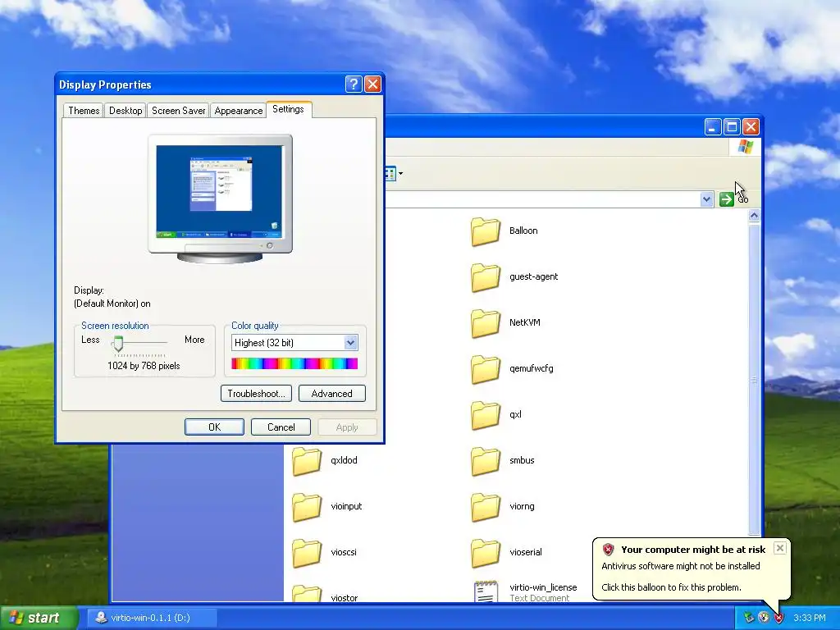Open the vioinput folder icon
This screenshot has height=630, width=840.
(x=307, y=507)
